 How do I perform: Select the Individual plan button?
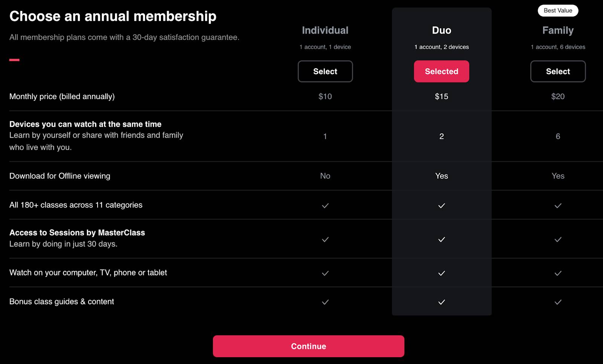click(x=325, y=71)
